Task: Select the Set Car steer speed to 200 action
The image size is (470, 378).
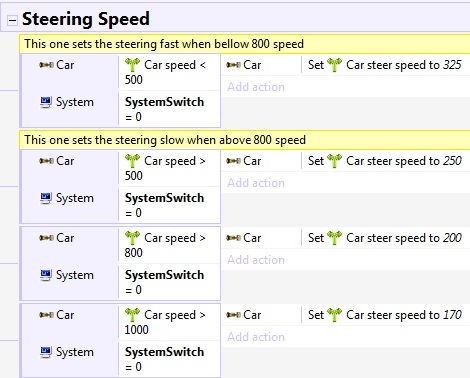Action: 385,238
